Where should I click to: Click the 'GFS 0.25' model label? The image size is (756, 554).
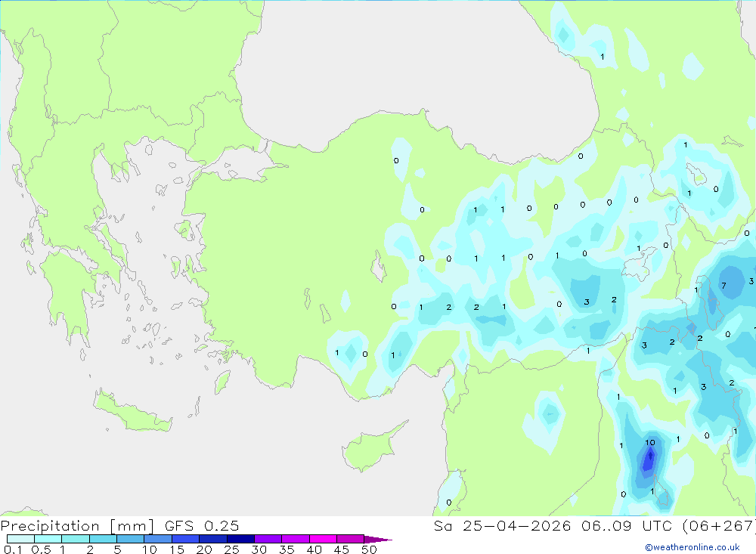202,525
